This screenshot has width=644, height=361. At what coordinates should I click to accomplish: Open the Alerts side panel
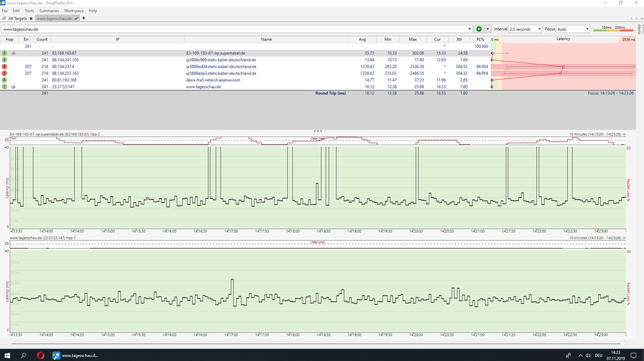[x=639, y=29]
